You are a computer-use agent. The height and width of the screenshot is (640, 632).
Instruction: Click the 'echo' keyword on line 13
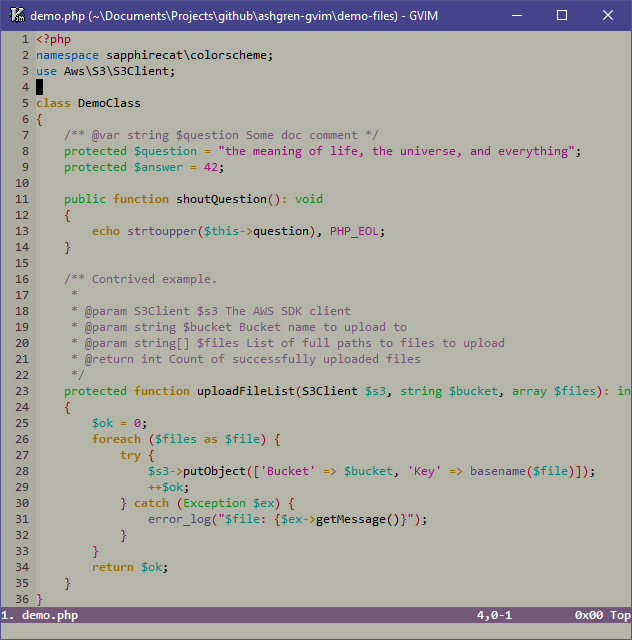coord(106,231)
